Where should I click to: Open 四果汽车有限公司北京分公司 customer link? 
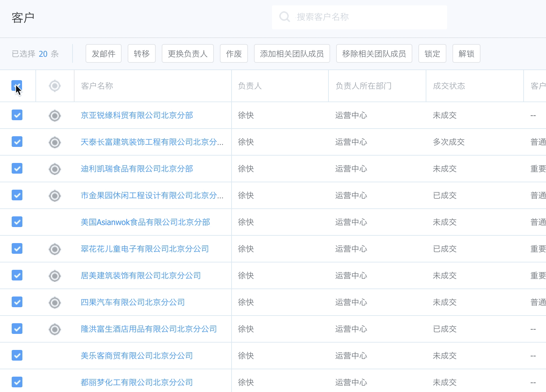(x=133, y=302)
